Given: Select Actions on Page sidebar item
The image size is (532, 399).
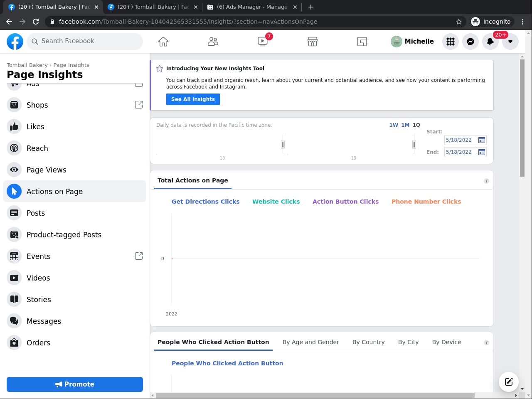Looking at the screenshot, I should 75,192.
